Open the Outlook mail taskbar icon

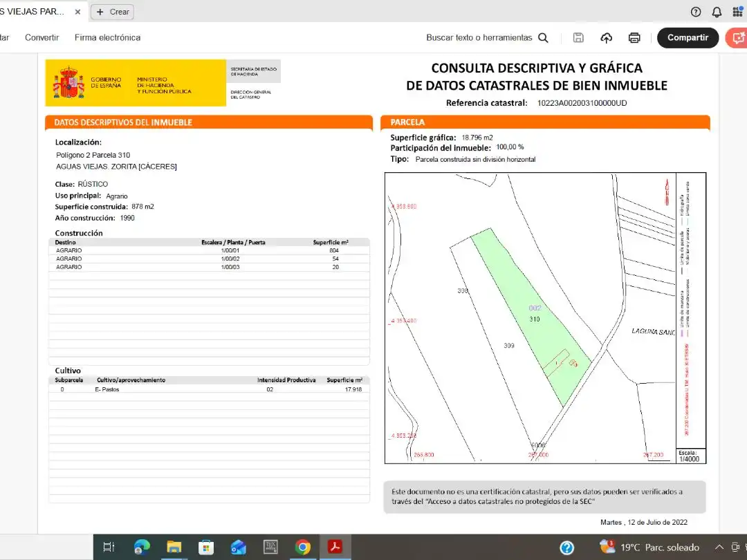pyautogui.click(x=238, y=547)
